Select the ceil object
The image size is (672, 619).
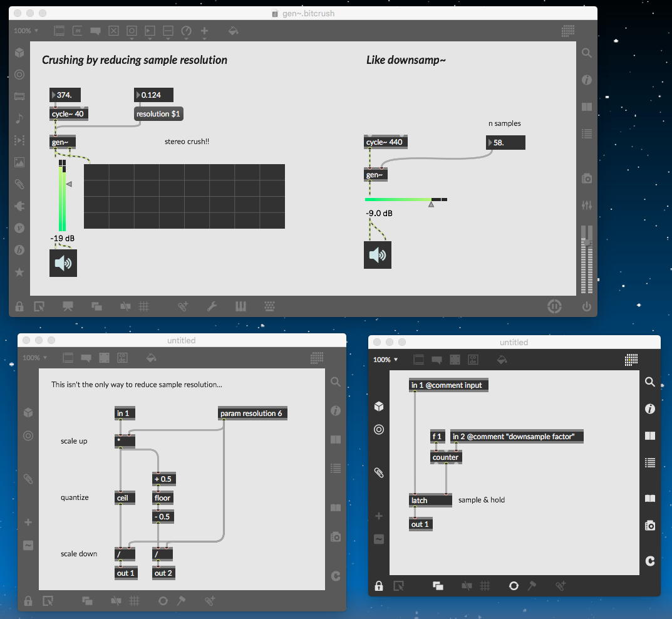[125, 497]
